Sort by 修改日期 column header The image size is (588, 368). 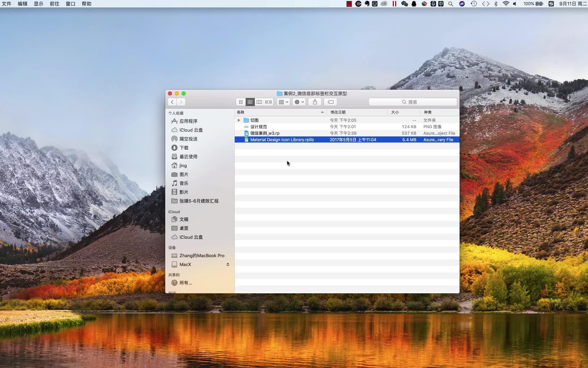(x=357, y=112)
